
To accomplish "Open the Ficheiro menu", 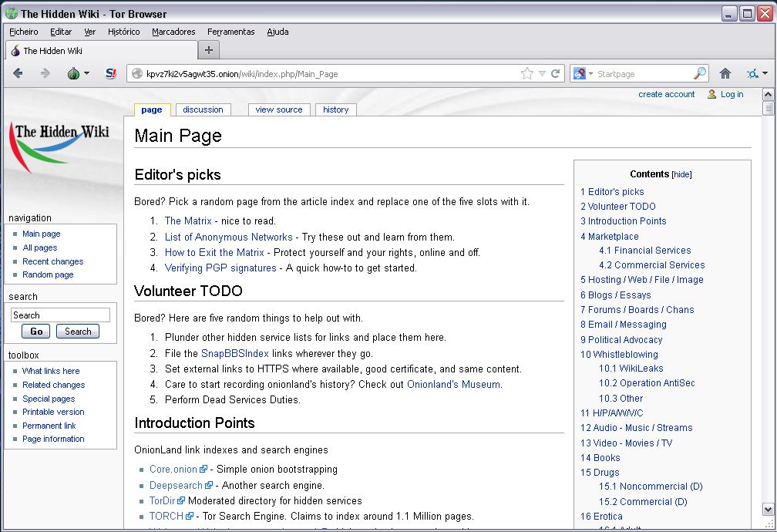I will (24, 32).
